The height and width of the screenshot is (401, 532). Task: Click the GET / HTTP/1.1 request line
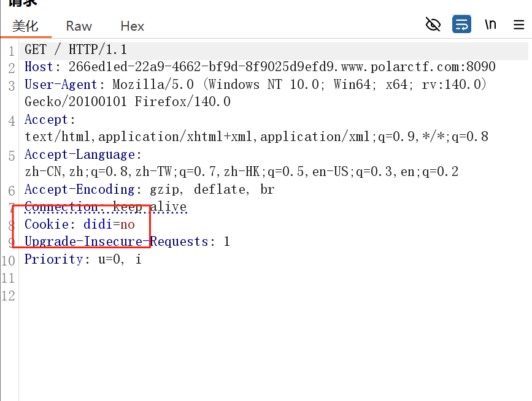click(x=75, y=50)
